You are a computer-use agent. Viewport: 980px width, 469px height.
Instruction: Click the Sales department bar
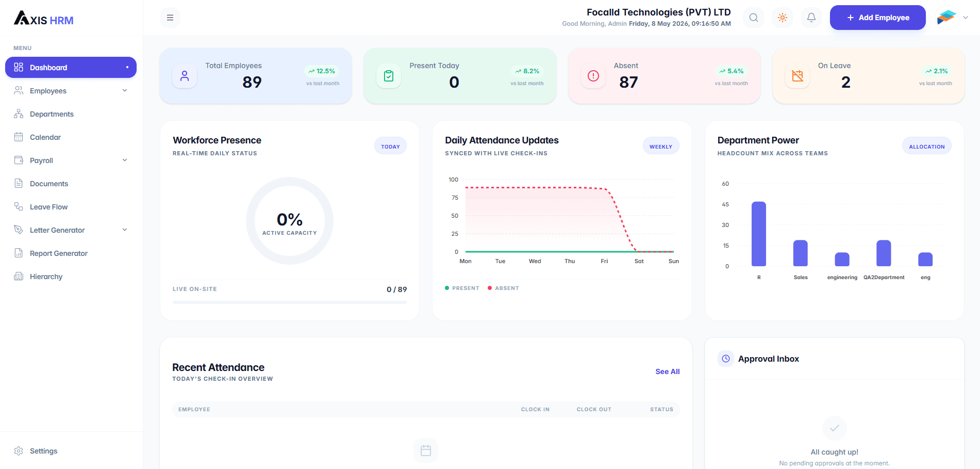801,253
